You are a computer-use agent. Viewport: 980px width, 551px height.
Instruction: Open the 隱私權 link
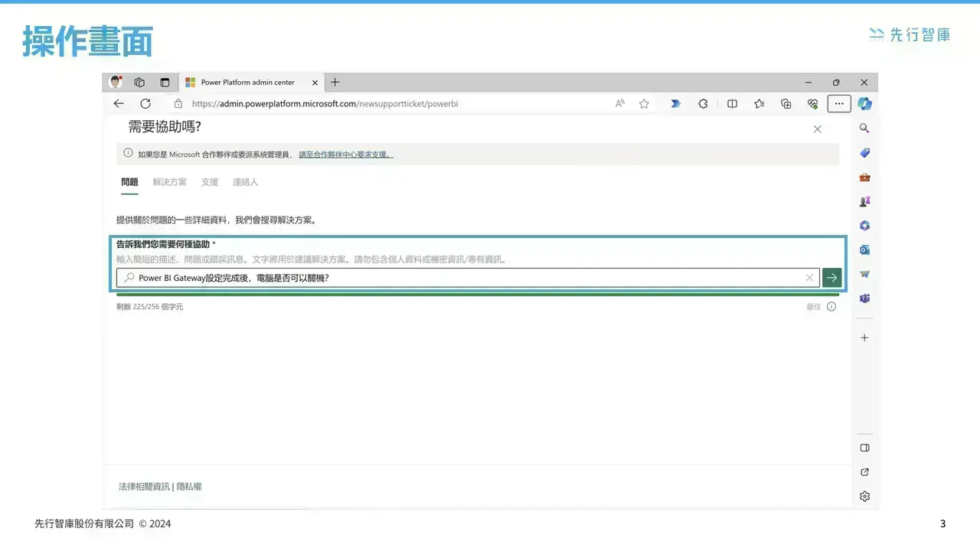[x=189, y=487]
